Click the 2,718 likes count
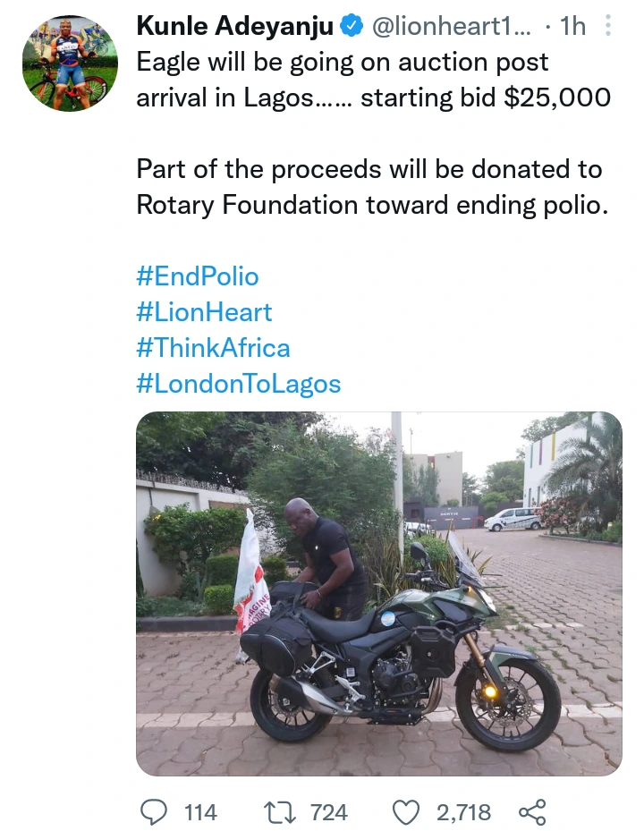This screenshot has width=644, height=831. pyautogui.click(x=463, y=812)
